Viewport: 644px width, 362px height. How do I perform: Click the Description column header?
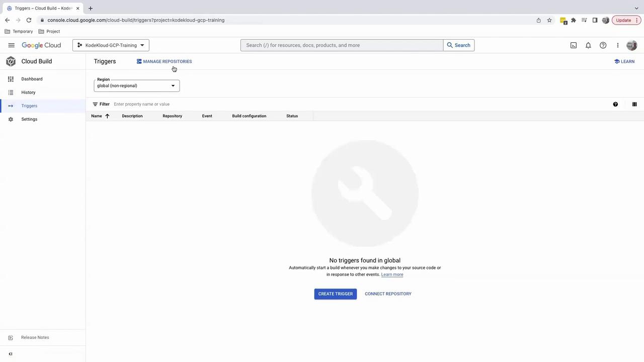[x=132, y=116]
